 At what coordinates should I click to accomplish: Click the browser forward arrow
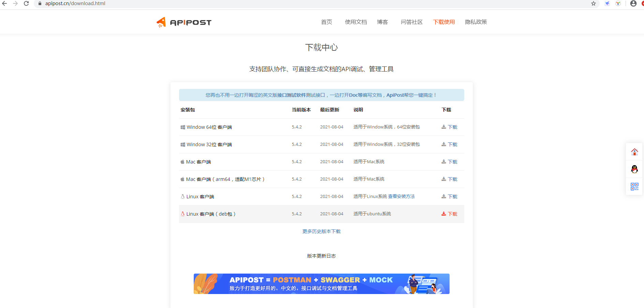[15, 3]
